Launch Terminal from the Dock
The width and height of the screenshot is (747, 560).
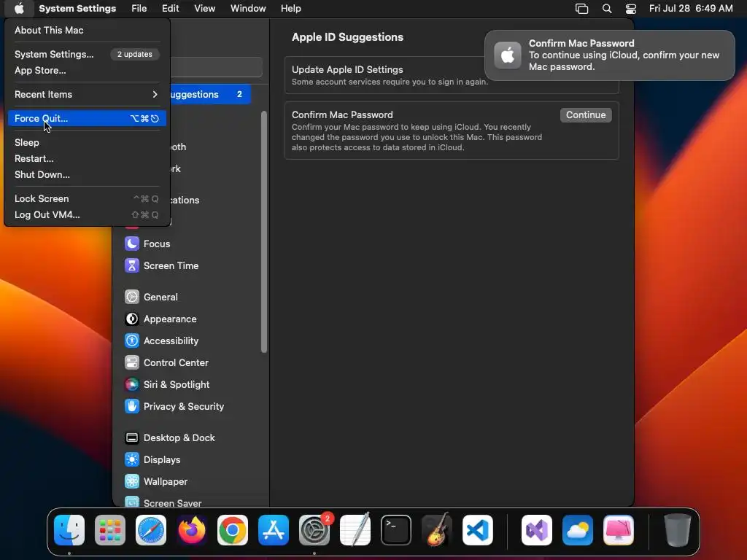tap(396, 530)
